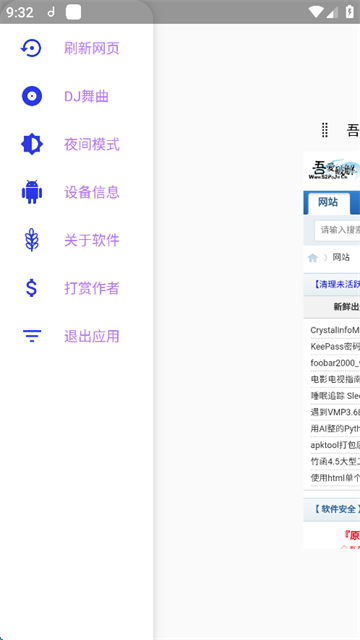Tap the 9:32 clock in status bar
Image resolution: width=360 pixels, height=640 pixels.
[20, 13]
